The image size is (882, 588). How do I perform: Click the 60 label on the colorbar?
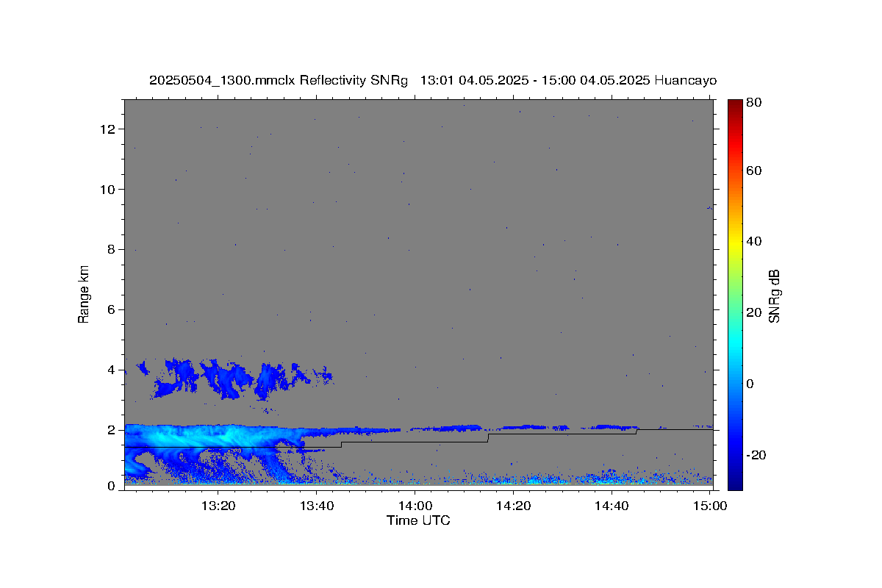754,171
